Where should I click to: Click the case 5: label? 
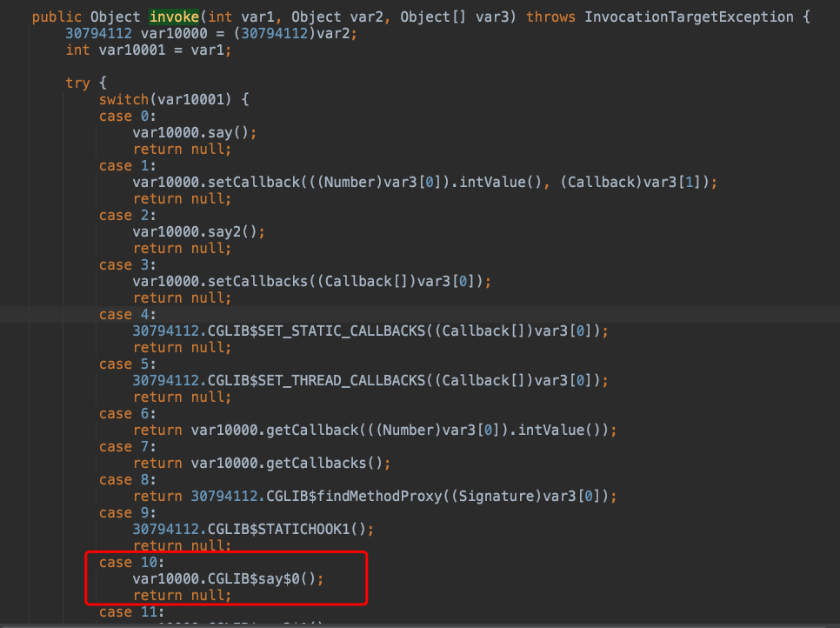pyautogui.click(x=128, y=364)
